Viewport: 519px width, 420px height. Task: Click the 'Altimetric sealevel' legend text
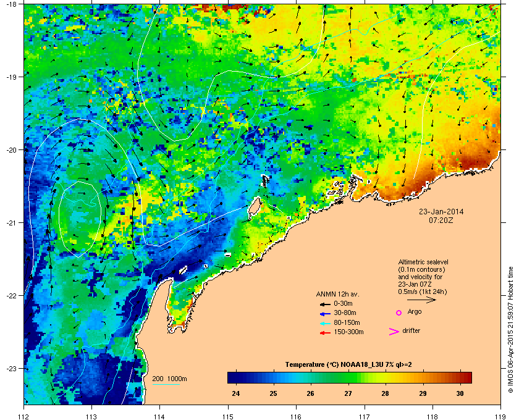pyautogui.click(x=423, y=262)
